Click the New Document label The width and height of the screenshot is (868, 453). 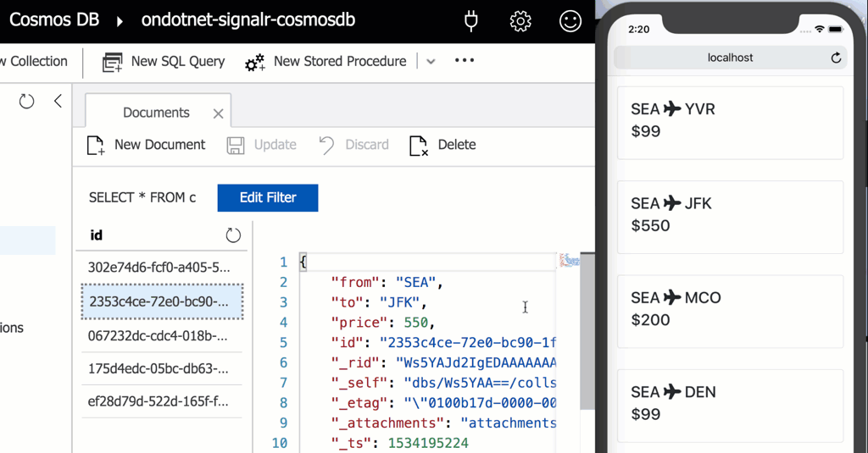[x=159, y=145]
